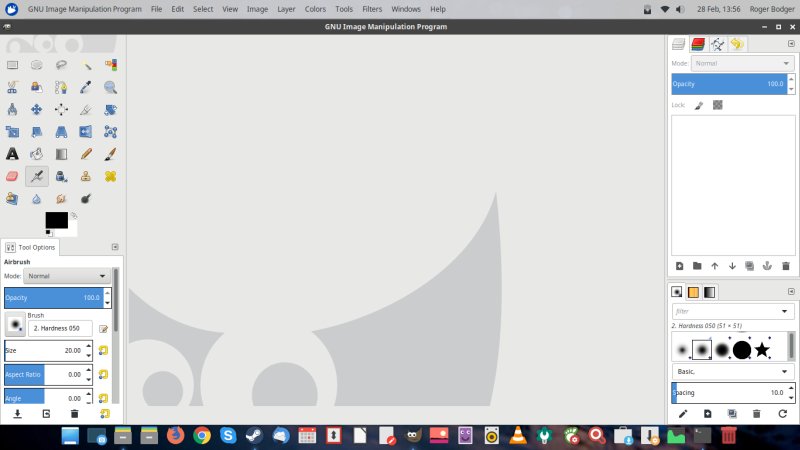800x450 pixels.
Task: Select the Clone stamp tool
Action: [x=86, y=177]
